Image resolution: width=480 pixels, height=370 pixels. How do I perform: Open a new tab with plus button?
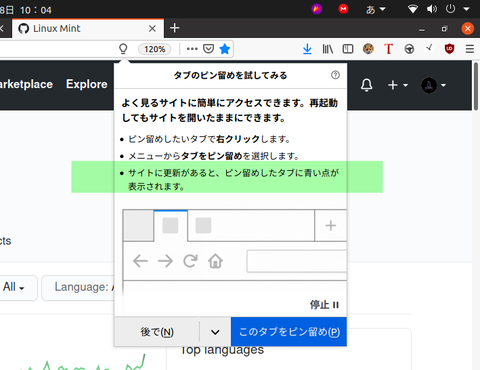174,28
